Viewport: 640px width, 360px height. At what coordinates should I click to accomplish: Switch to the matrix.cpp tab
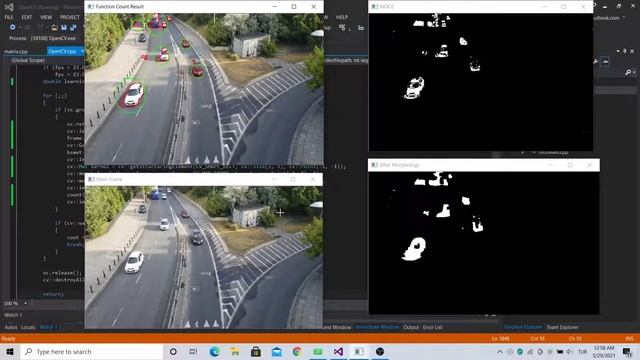click(x=16, y=51)
